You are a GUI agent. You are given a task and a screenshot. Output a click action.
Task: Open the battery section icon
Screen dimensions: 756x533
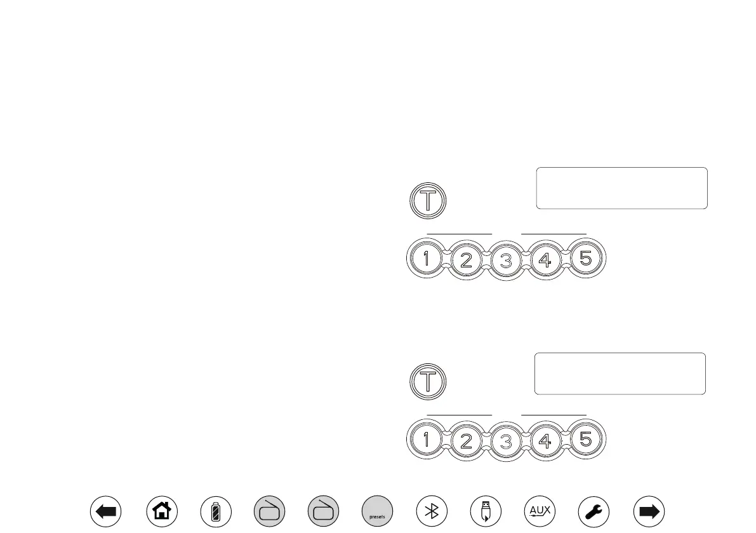point(216,511)
